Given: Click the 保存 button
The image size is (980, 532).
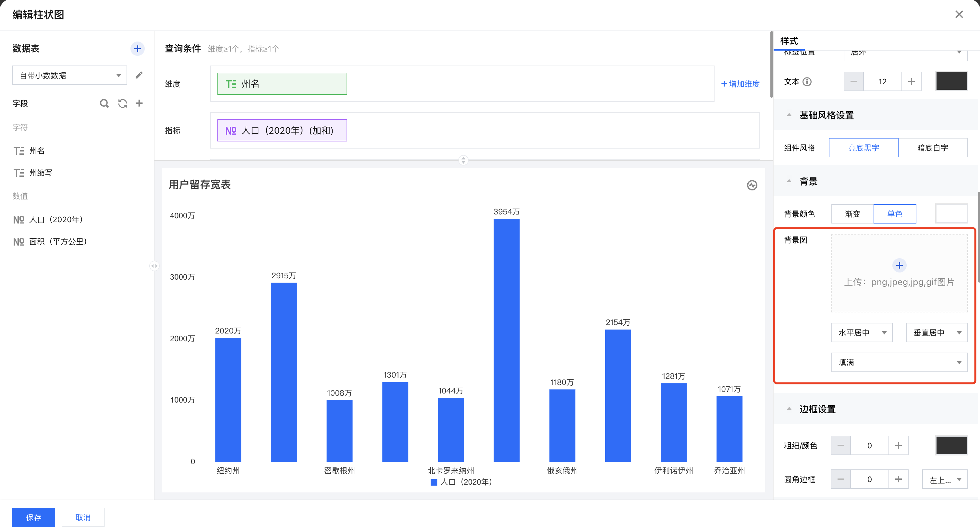Looking at the screenshot, I should [x=33, y=517].
